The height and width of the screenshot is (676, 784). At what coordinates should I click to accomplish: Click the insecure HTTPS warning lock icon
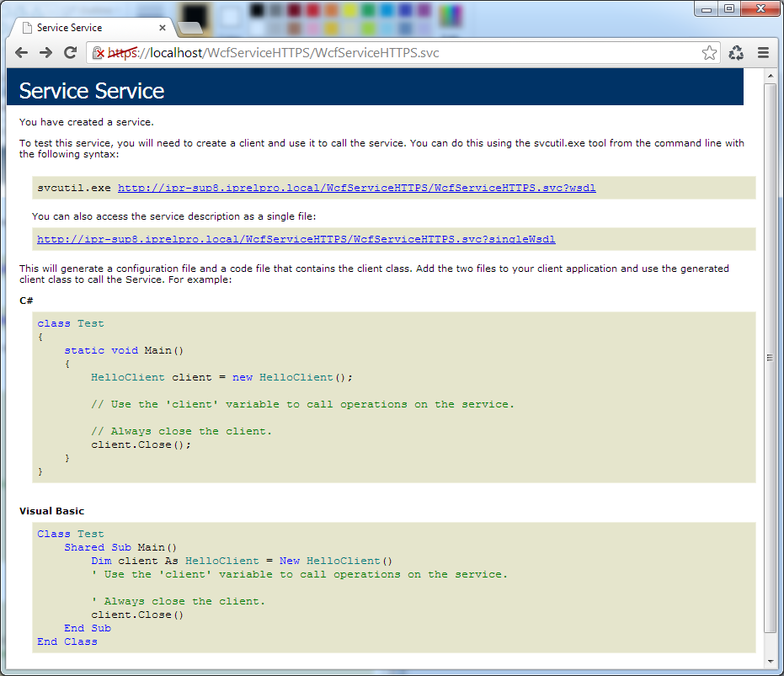point(99,52)
